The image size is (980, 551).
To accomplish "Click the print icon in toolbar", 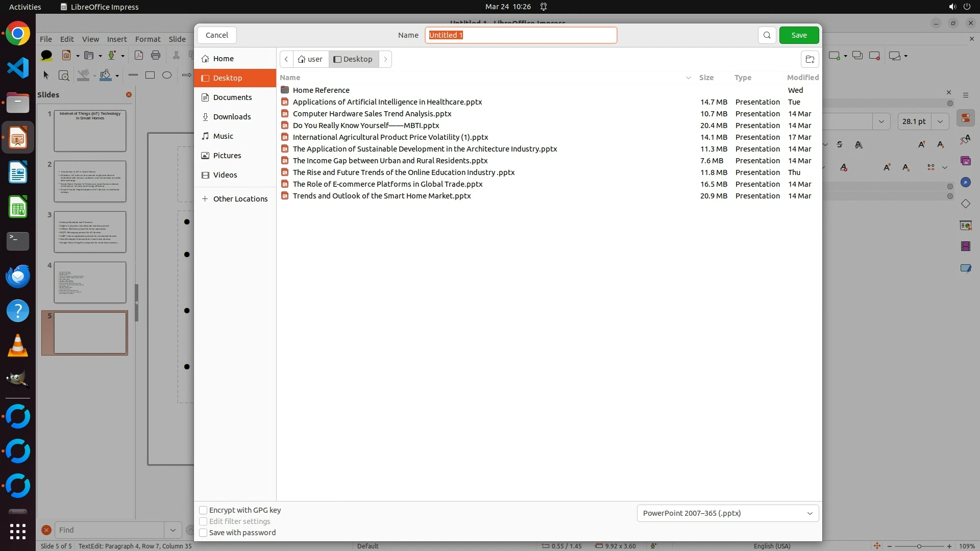I will 156,55.
